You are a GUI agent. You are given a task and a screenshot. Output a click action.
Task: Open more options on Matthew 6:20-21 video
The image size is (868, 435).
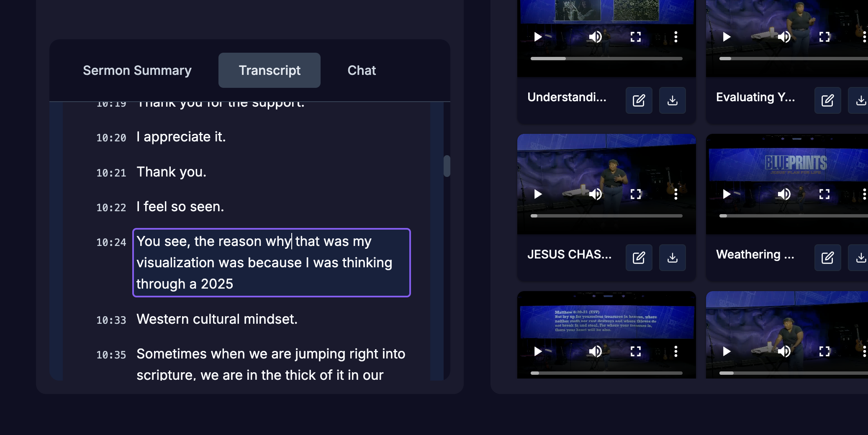675,351
